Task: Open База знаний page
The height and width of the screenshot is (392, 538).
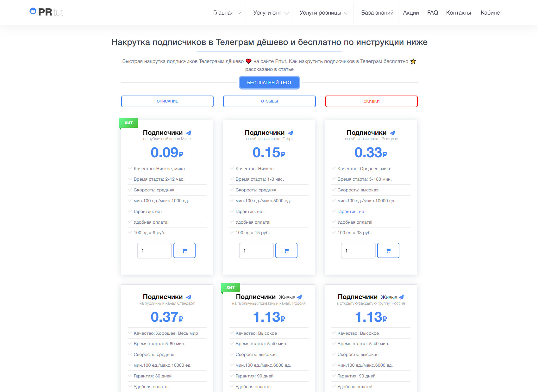Action: [x=377, y=13]
